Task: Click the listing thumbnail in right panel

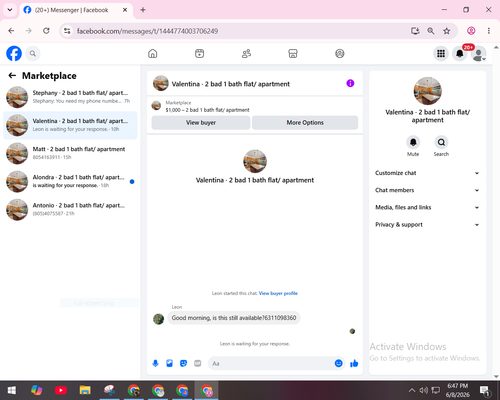Action: [x=427, y=91]
